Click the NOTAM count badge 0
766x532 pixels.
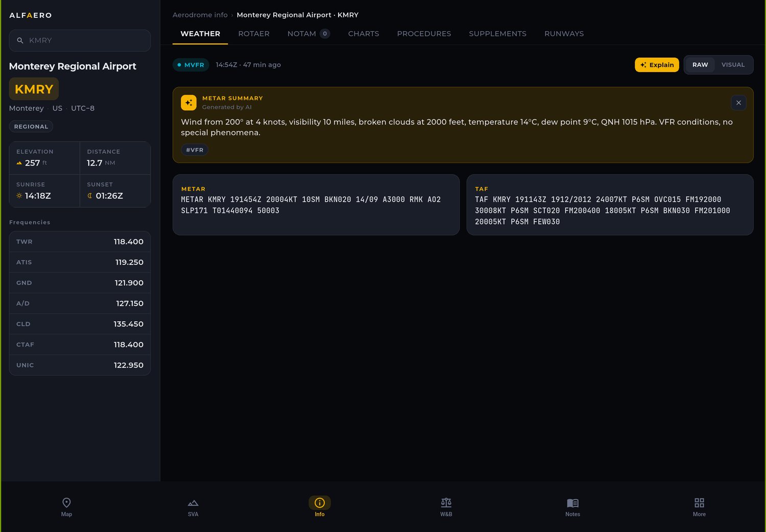coord(325,34)
